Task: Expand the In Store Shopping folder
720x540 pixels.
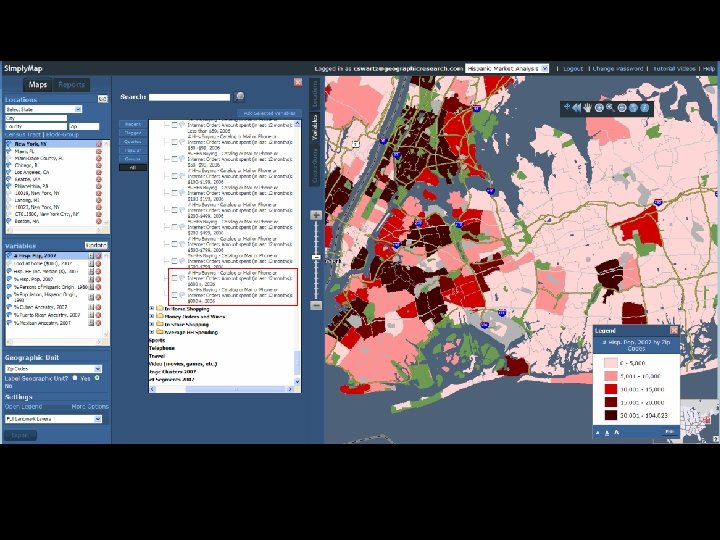Action: pos(152,324)
